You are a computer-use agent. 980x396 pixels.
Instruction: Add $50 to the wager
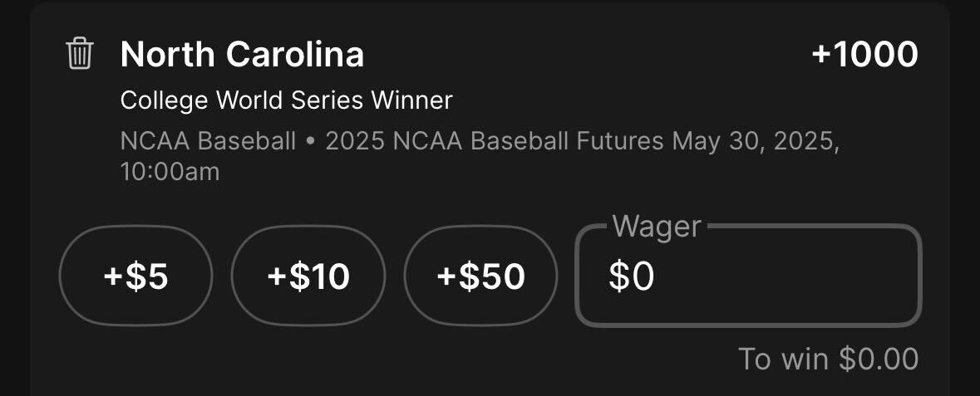pos(480,276)
